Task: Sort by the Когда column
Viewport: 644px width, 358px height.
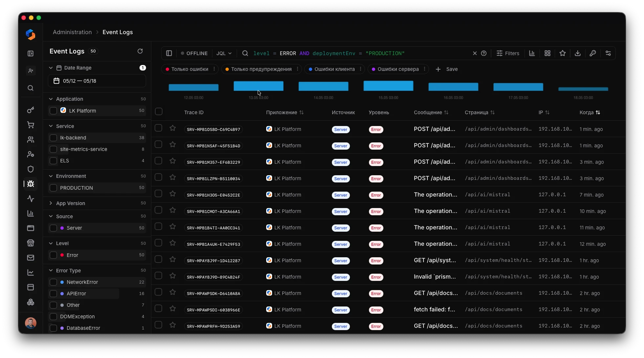Action: [x=590, y=113]
